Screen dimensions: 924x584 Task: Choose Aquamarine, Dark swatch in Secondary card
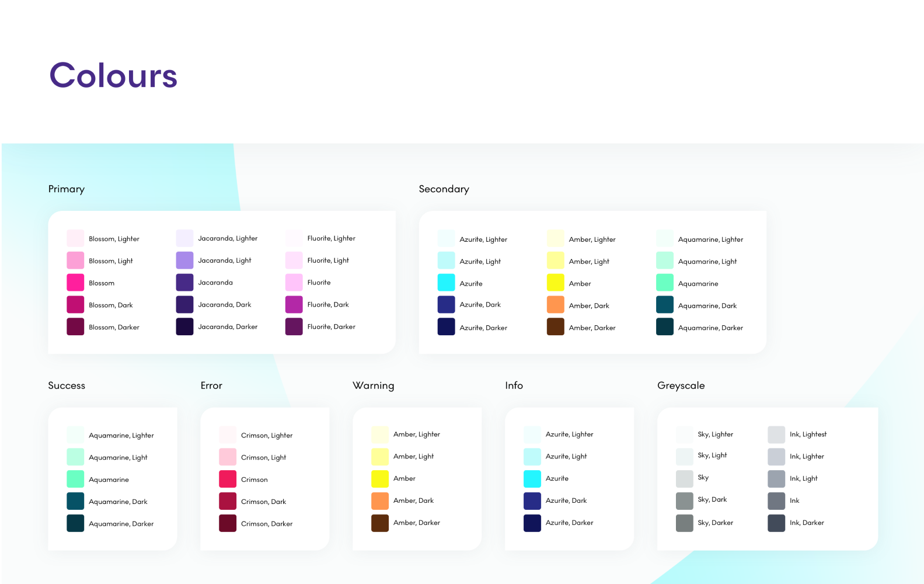click(665, 305)
